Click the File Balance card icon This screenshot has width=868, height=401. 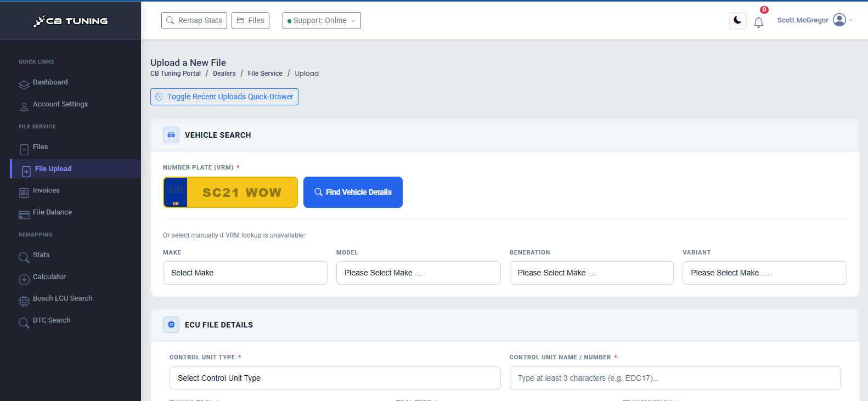point(24,214)
